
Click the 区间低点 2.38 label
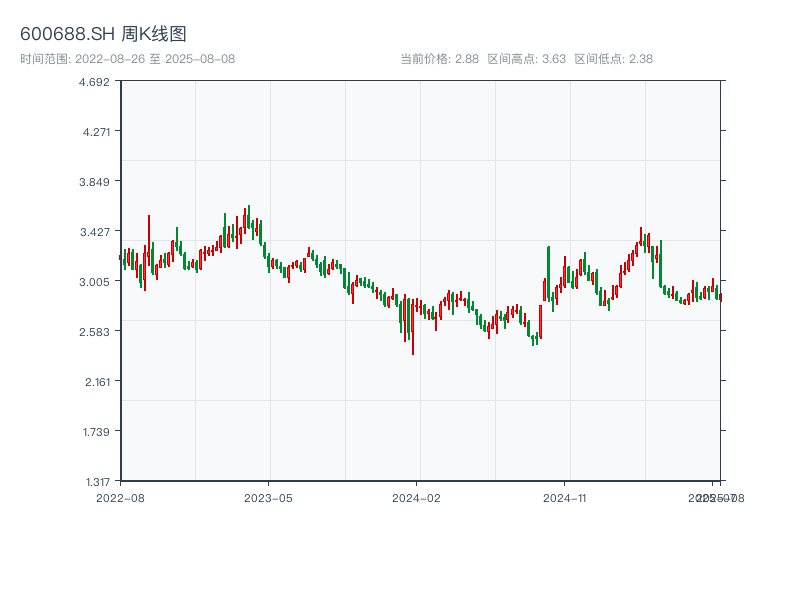coord(613,59)
